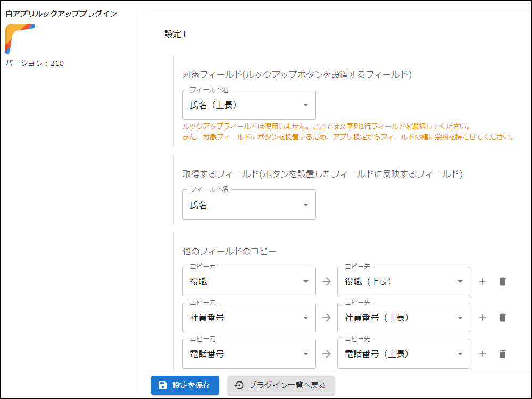
Task: Open コピー先 社員番号（上長） dropdown
Action: coord(403,318)
